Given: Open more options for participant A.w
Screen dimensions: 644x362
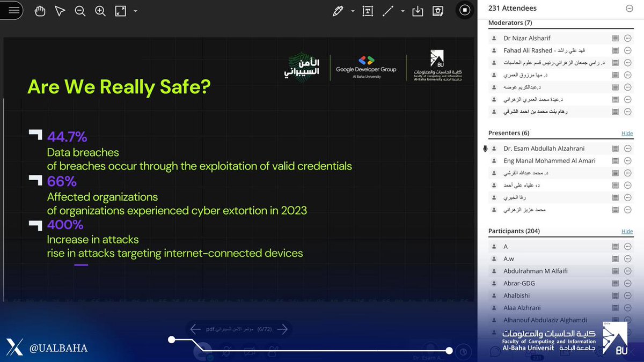Looking at the screenshot, I should (628, 258).
